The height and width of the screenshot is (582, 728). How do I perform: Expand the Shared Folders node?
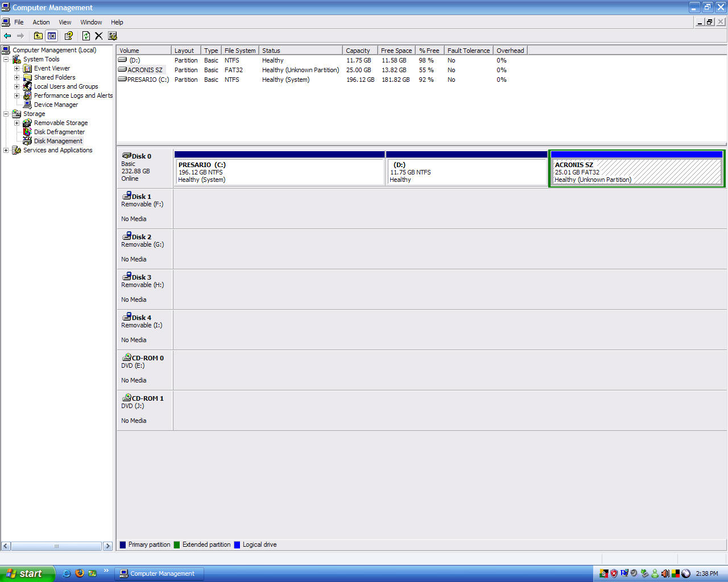[17, 77]
